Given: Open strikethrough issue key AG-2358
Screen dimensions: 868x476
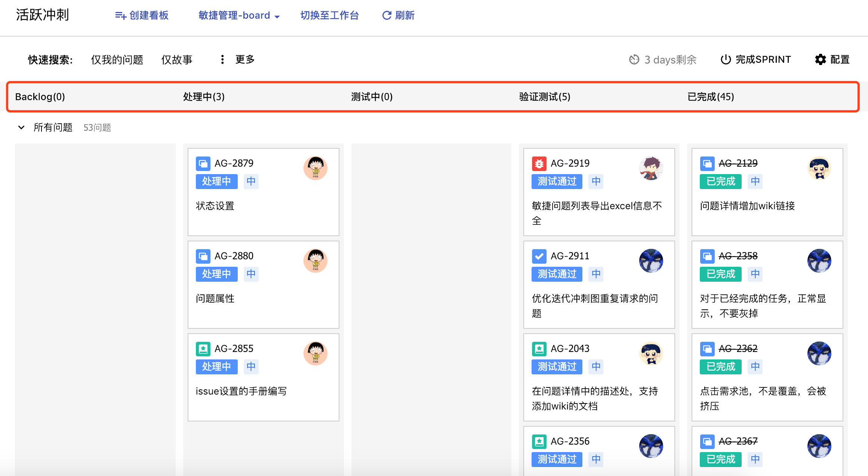Looking at the screenshot, I should point(738,256).
